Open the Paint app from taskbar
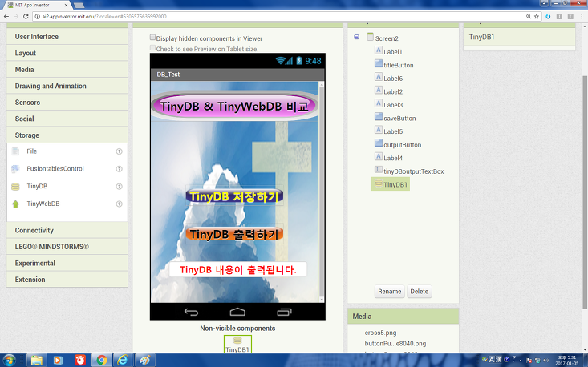The height and width of the screenshot is (367, 588). 144,361
